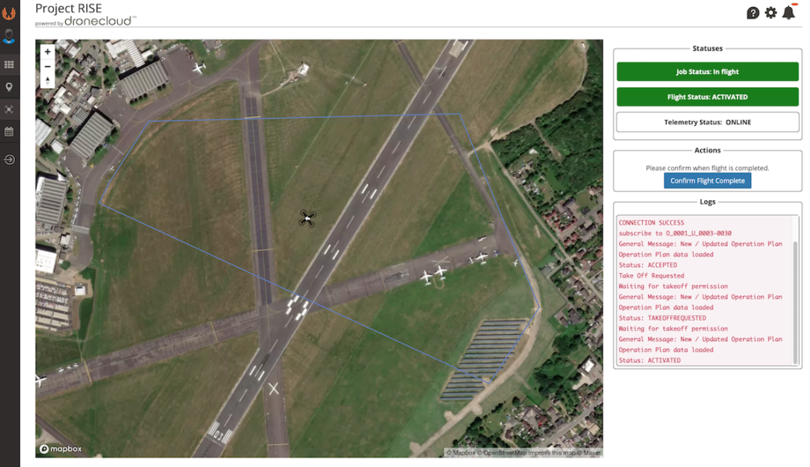Open the grid dashboard icon in sidebar
Image resolution: width=810 pixels, height=467 pixels.
click(9, 65)
